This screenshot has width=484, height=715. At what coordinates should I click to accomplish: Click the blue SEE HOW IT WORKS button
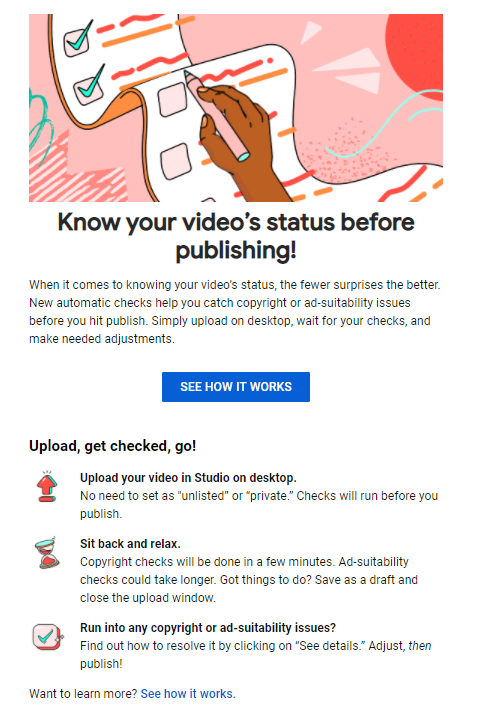tap(236, 387)
